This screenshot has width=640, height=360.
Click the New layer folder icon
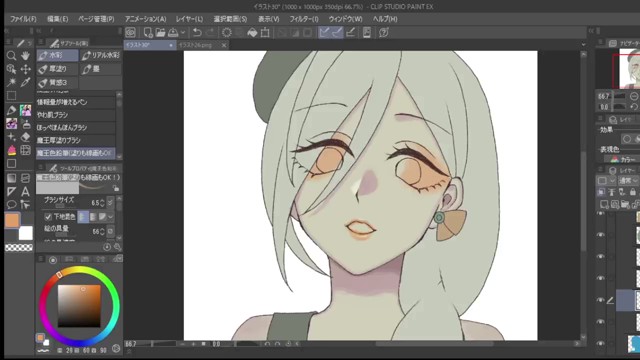click(x=625, y=204)
